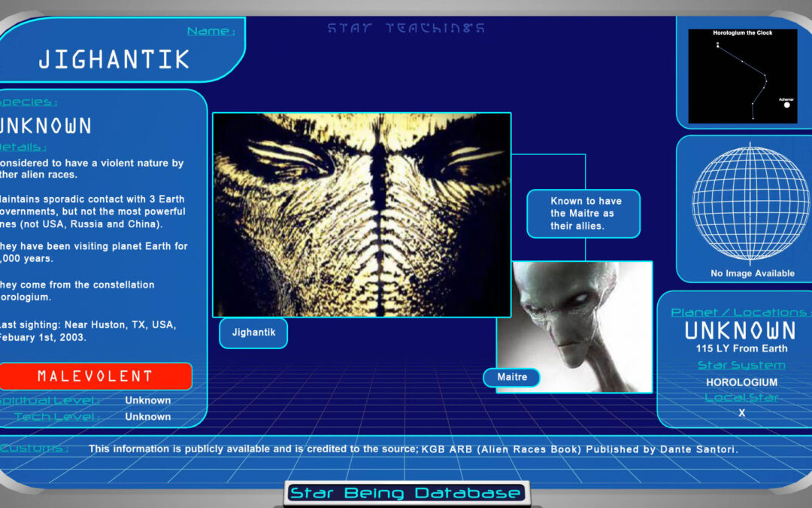Open the Details section heading
812x508 pixels.
coord(24,147)
